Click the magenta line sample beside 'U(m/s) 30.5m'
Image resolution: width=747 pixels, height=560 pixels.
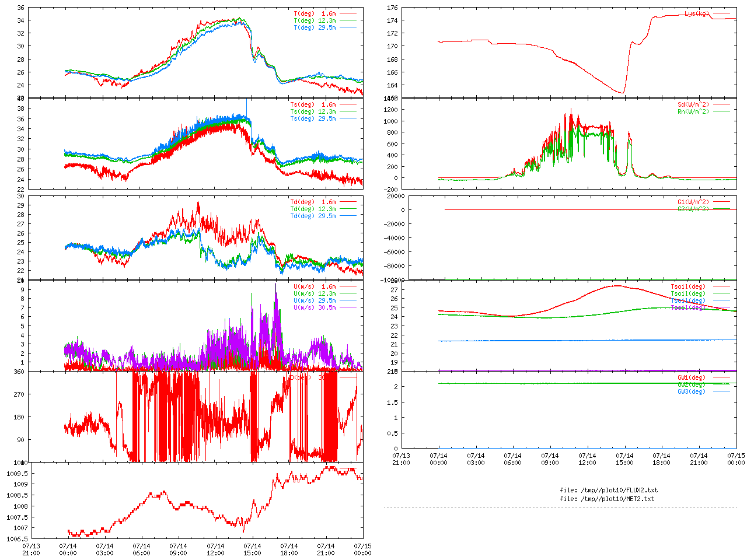point(347,307)
